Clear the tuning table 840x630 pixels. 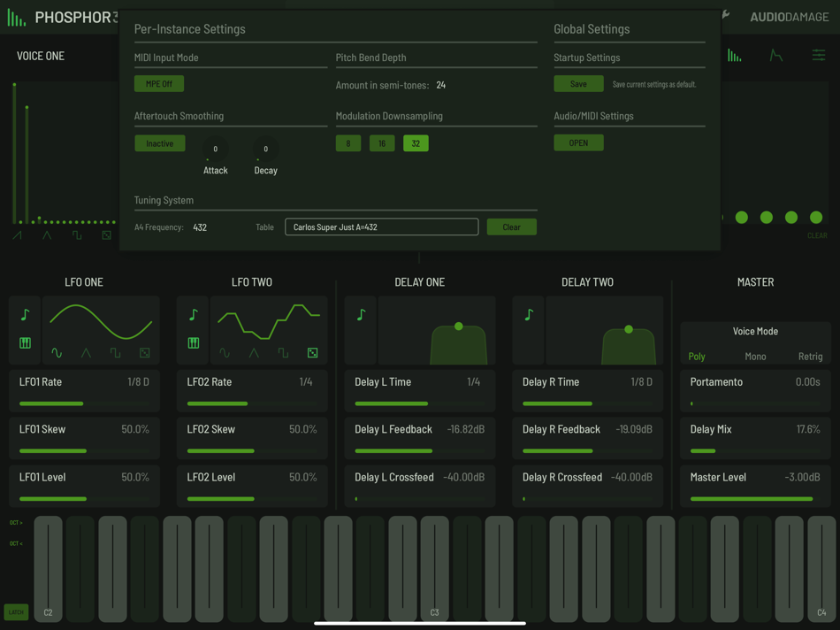click(x=511, y=227)
